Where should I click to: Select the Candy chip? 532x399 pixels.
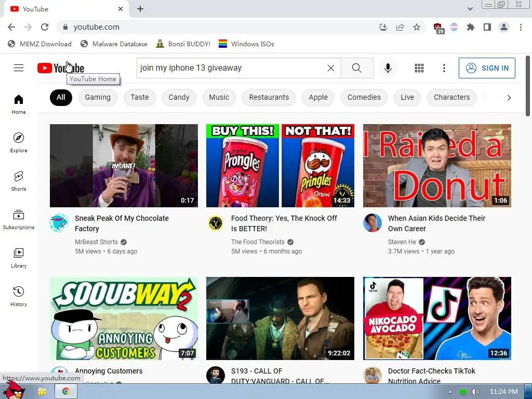(179, 98)
